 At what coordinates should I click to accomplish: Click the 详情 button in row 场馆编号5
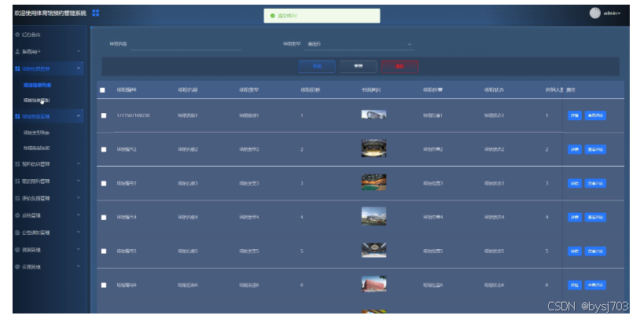pyautogui.click(x=575, y=251)
